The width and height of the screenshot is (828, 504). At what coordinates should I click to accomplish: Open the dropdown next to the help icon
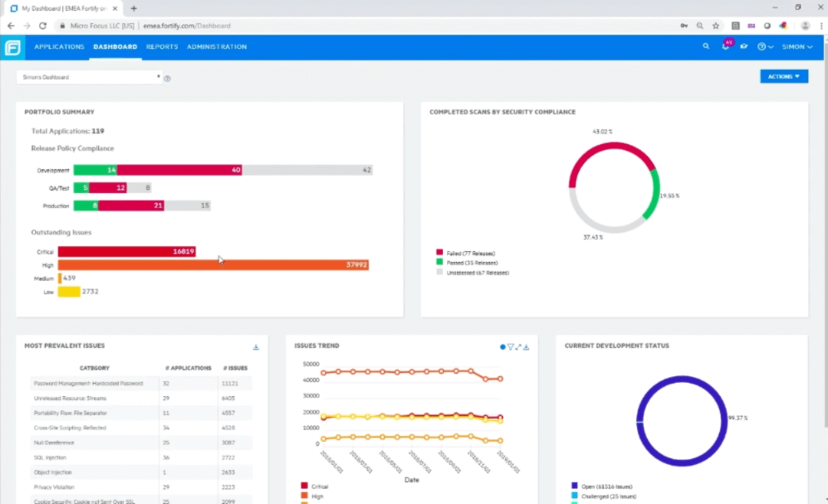pos(772,46)
